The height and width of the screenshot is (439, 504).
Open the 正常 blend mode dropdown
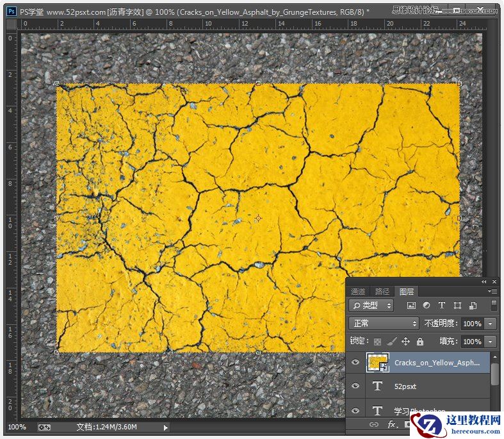click(384, 324)
